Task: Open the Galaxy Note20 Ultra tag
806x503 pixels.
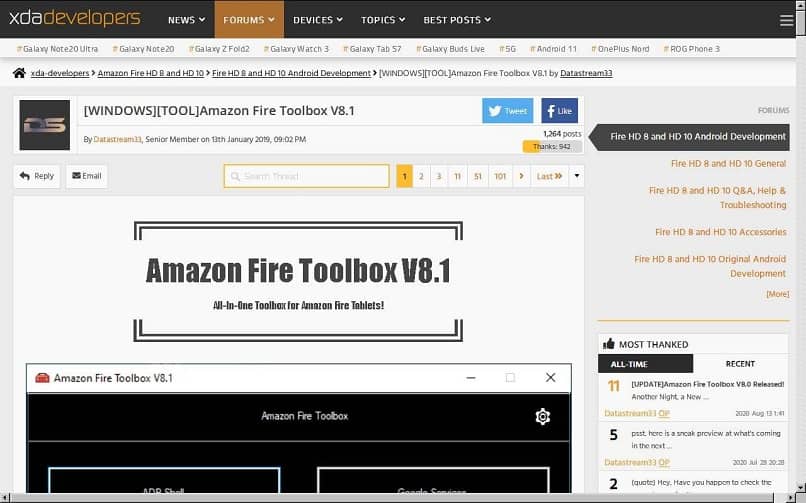Action: [58, 49]
